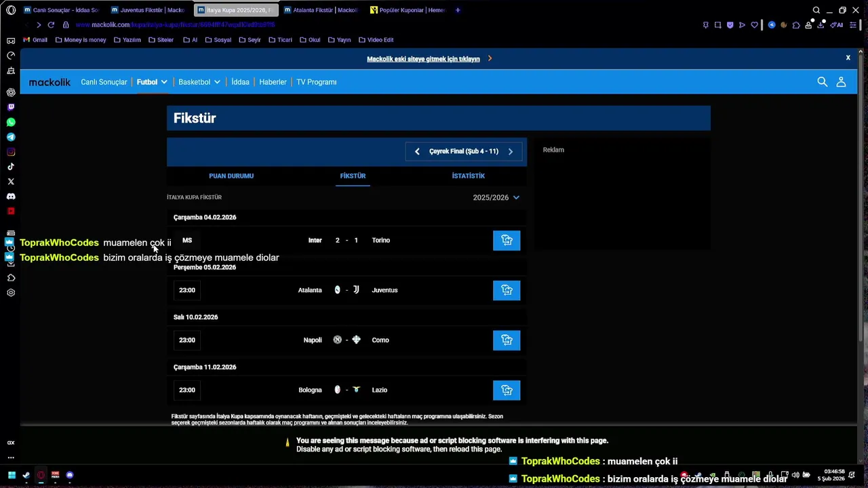This screenshot has width=868, height=488.
Task: Open Haberler in site navigation
Action: click(x=273, y=82)
